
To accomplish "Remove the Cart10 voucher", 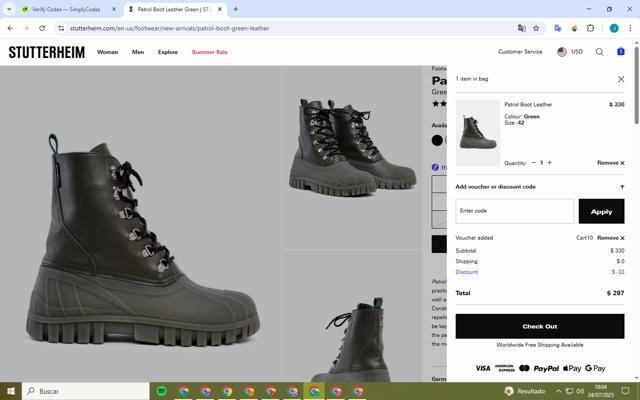I will tap(611, 238).
